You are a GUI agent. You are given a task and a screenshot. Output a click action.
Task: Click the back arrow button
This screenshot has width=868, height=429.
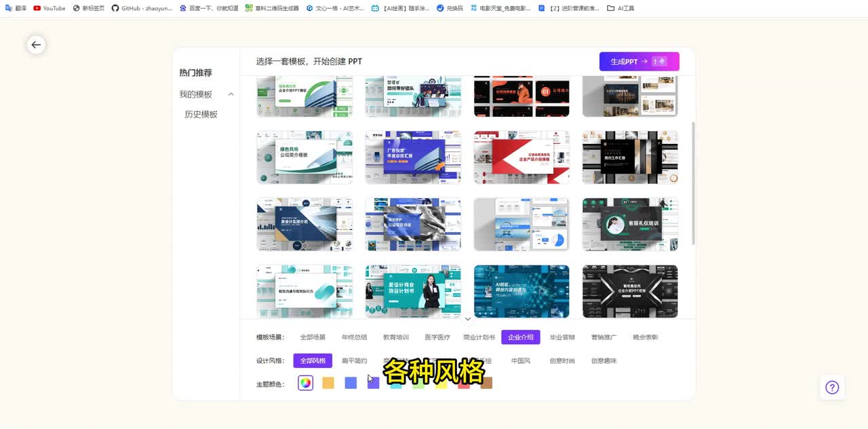click(36, 45)
